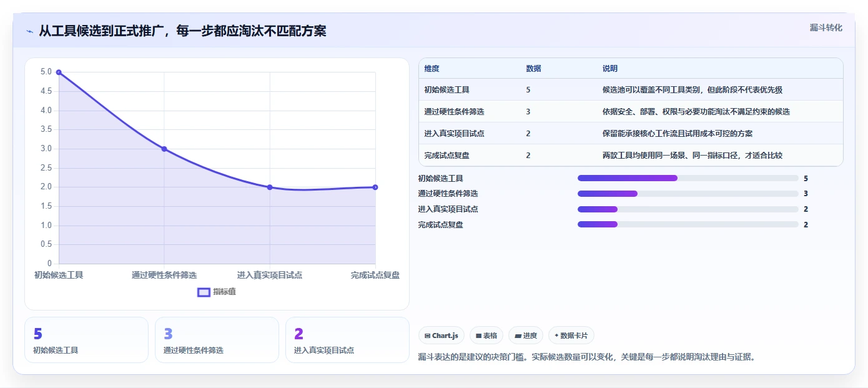
Task: Click x-axis label 通过硬性条件筛选 on chart
Action: pos(164,275)
